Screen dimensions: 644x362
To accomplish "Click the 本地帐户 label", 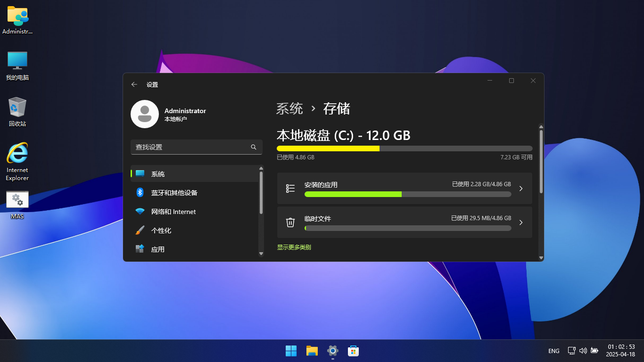I will point(175,119).
